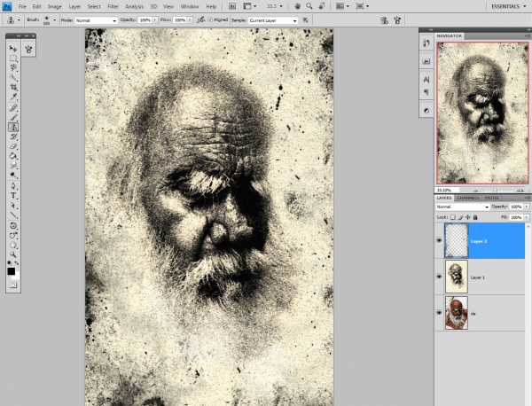Open the Opacity slider arrow in options bar
Viewport: 532px width, 406px height.
155,20
